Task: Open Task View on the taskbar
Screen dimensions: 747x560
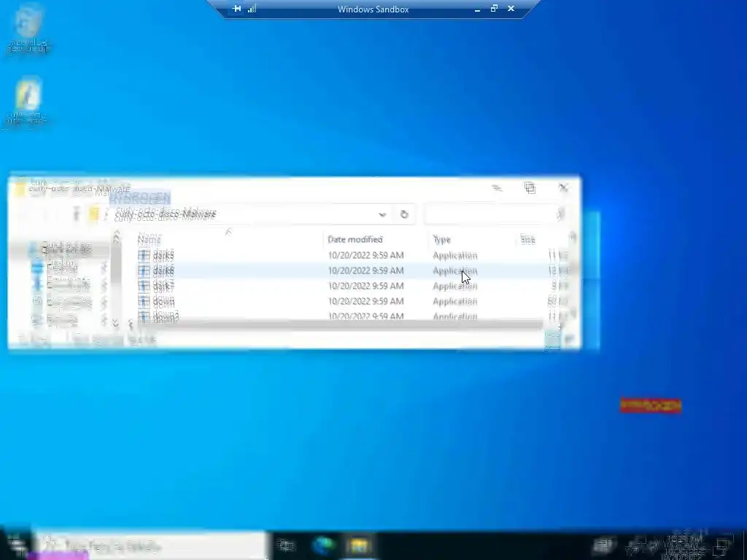Action: click(x=286, y=545)
